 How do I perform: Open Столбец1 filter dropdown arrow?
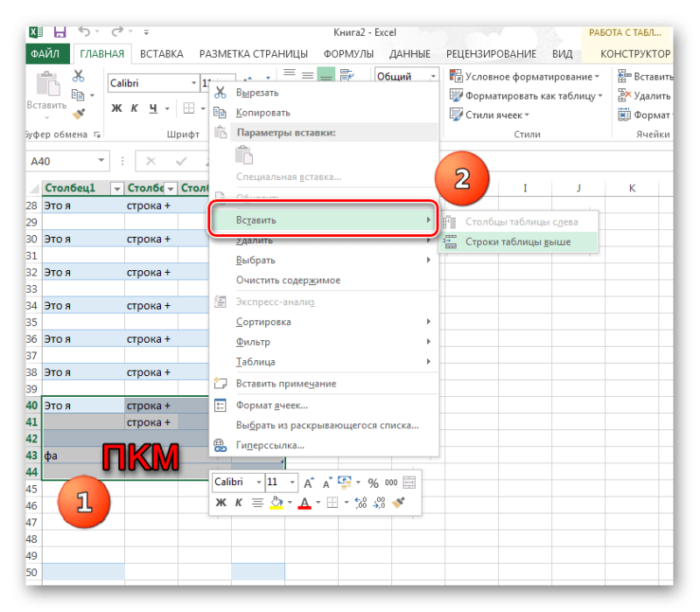117,189
